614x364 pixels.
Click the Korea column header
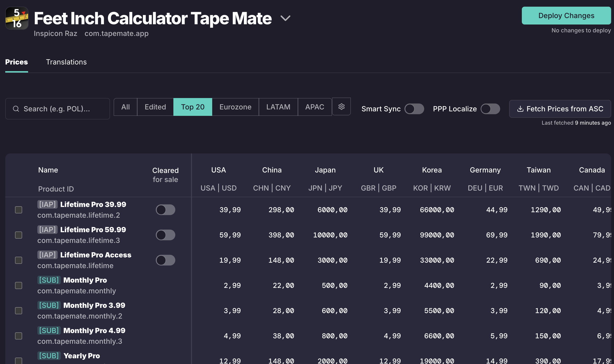click(432, 170)
